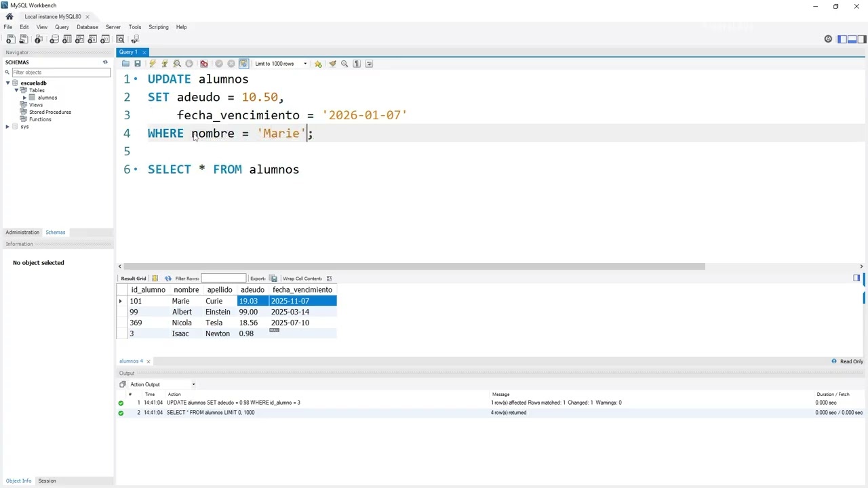868x488 pixels.
Task: Explain the current statement (magnifier bolt)
Action: 177,64
